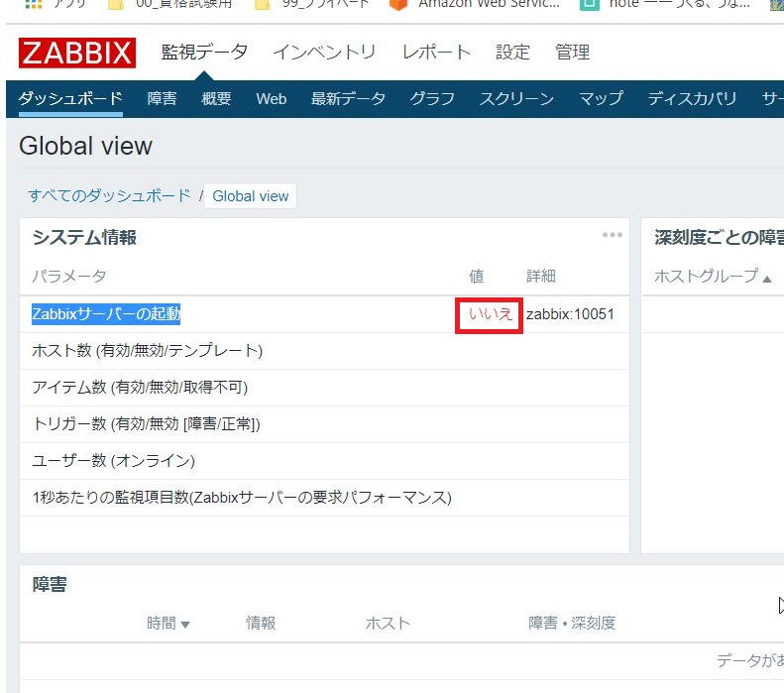
Task: Click the ZABBIX logo
Action: [x=77, y=53]
